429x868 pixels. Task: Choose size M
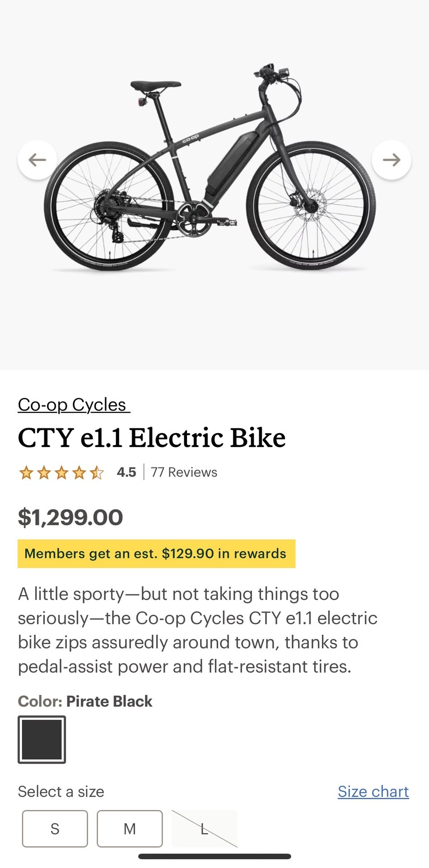130,828
